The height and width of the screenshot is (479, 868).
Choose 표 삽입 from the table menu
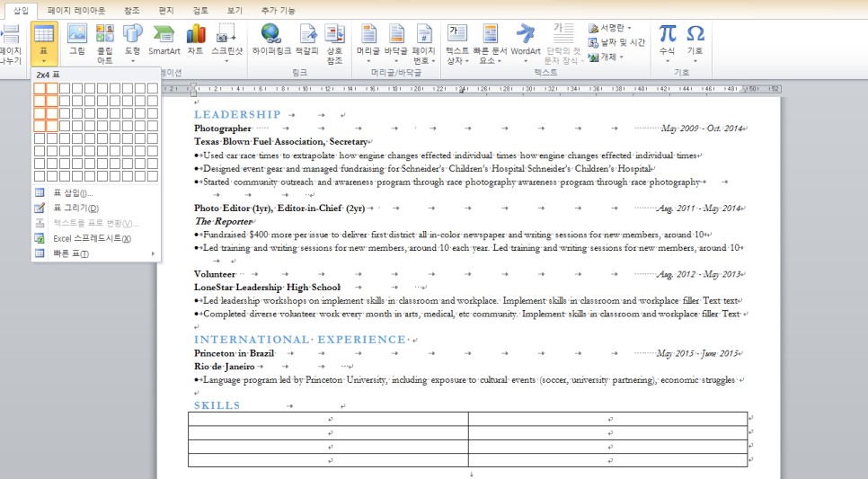coord(73,193)
